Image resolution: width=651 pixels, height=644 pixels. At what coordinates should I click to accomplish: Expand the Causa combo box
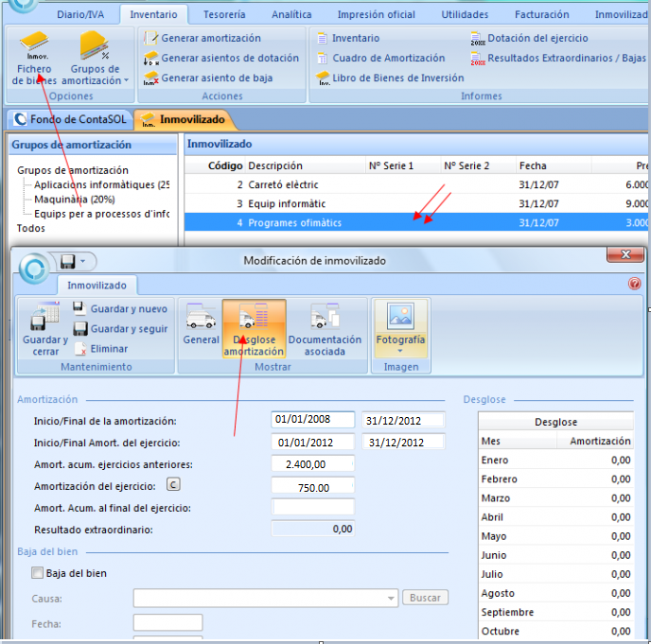(392, 598)
